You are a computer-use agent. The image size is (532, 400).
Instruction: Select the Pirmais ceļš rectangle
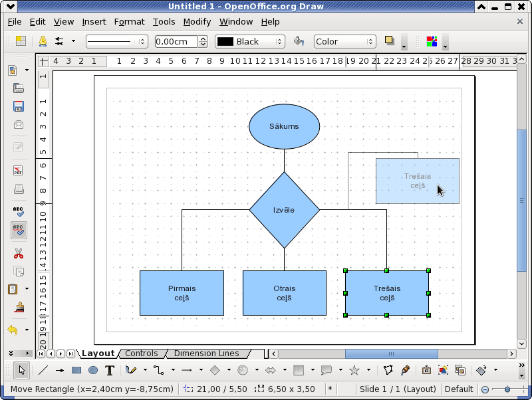(182, 293)
